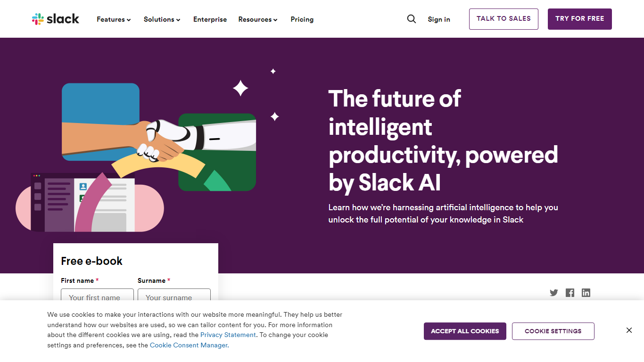Image resolution: width=644 pixels, height=362 pixels.
Task: Dismiss the cookie banner with the X
Action: [629, 330]
